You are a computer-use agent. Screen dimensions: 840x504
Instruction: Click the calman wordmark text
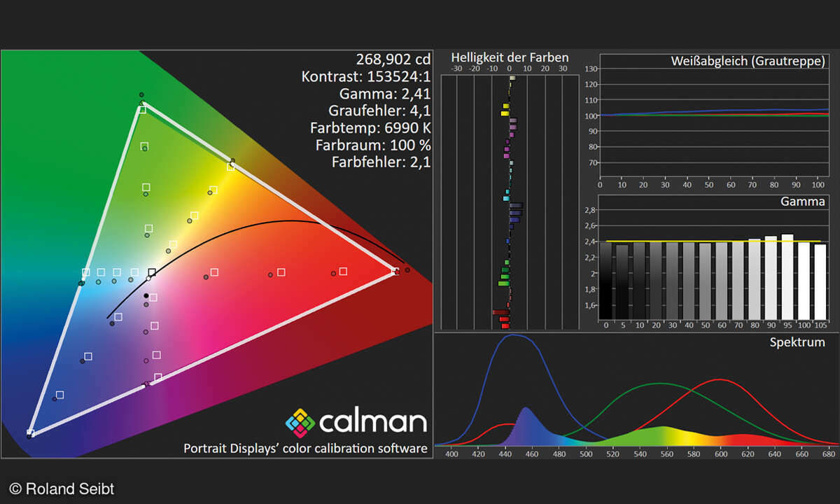(x=372, y=422)
